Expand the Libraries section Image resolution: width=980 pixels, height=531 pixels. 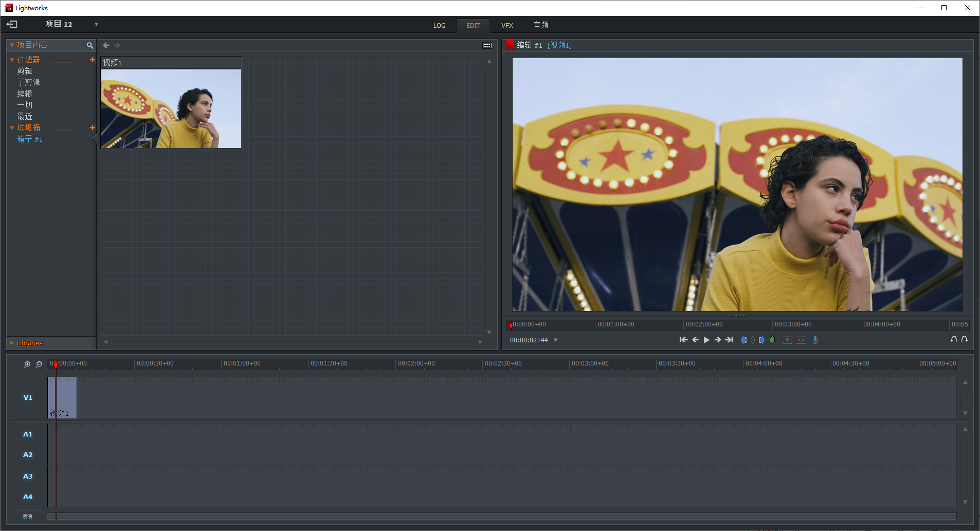pos(12,343)
